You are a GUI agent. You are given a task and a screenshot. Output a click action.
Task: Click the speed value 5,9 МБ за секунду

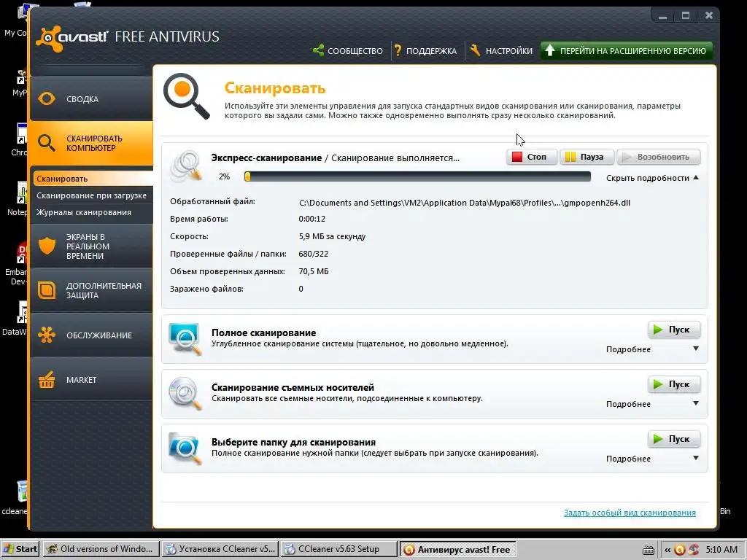coord(332,236)
